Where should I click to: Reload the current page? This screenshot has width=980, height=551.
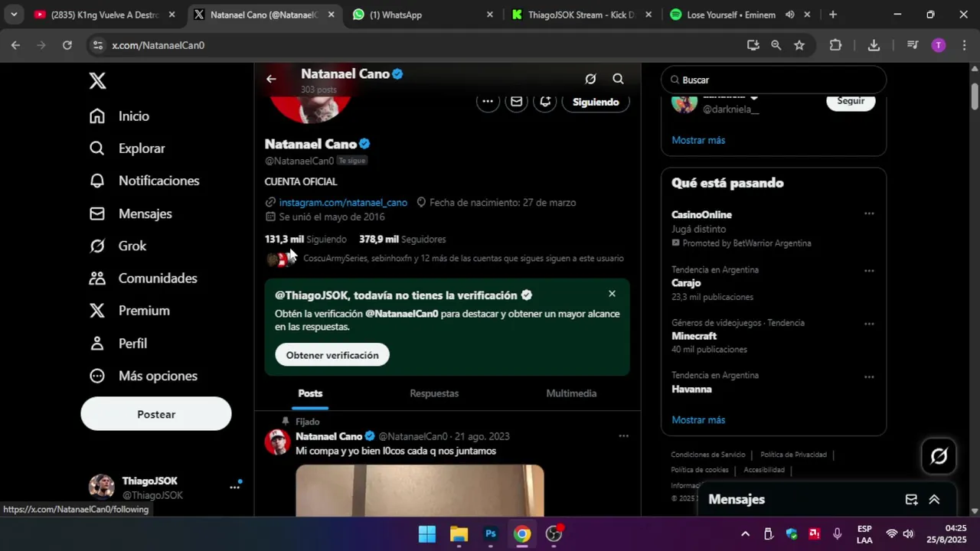point(67,45)
